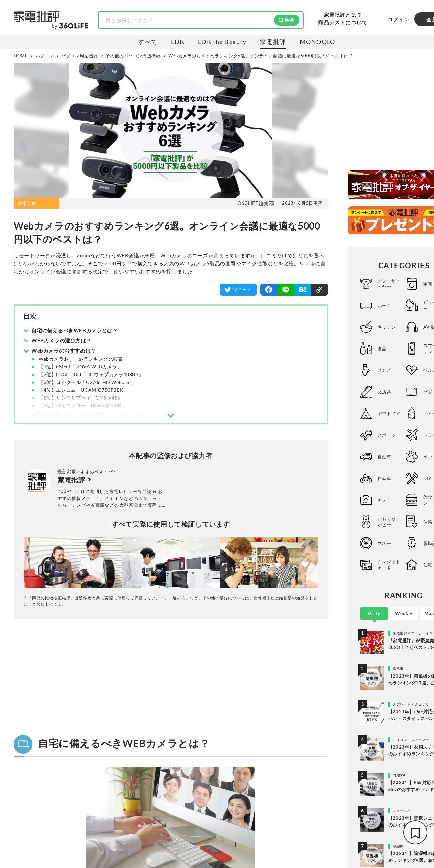The width and height of the screenshot is (434, 868).
Task: Go to その他のパソコン周辺機器 breadcrumb
Action: [x=134, y=56]
